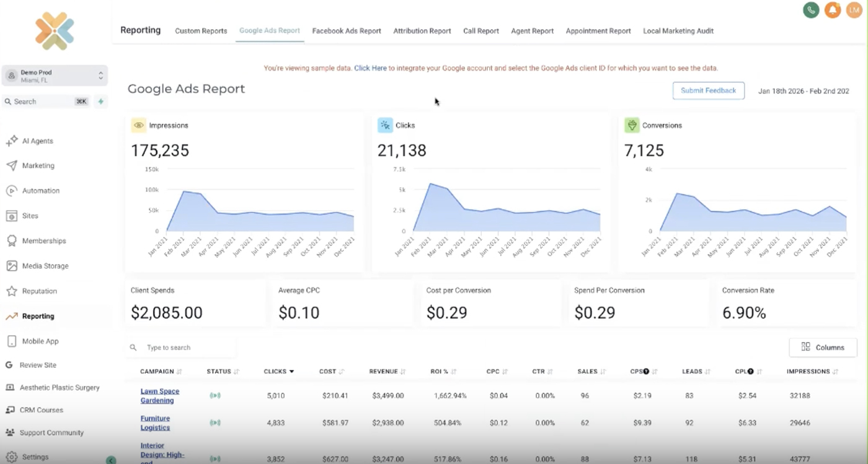Sort table by CPC column

497,372
